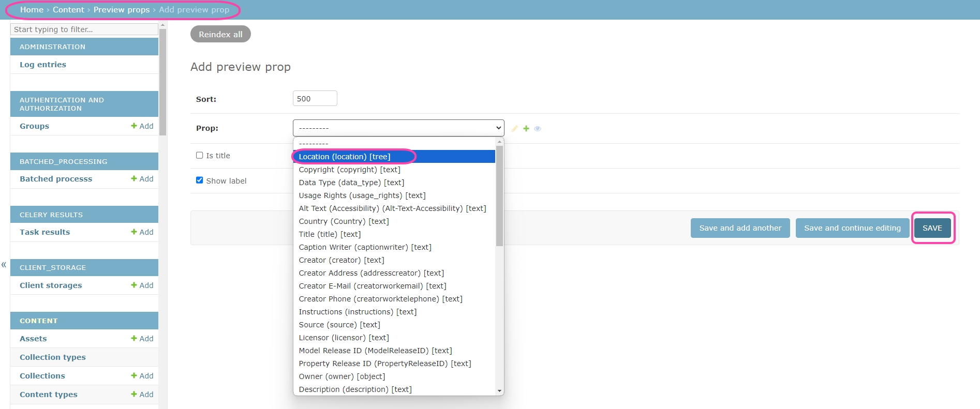Open Authentication and Authorization section header
This screenshot has width=980, height=409.
click(62, 104)
